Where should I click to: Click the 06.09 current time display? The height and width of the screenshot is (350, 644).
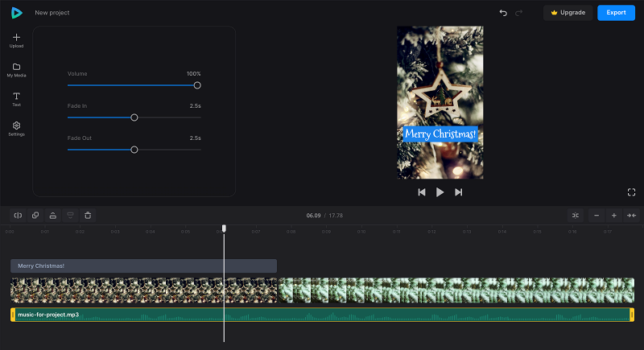(313, 216)
